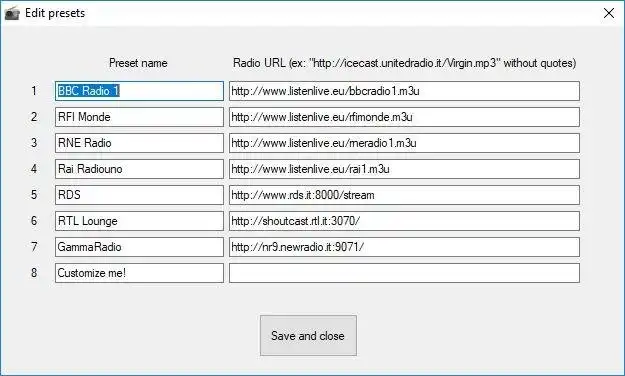Click the GammaRadio preset name field
The image size is (625, 376).
(x=139, y=247)
